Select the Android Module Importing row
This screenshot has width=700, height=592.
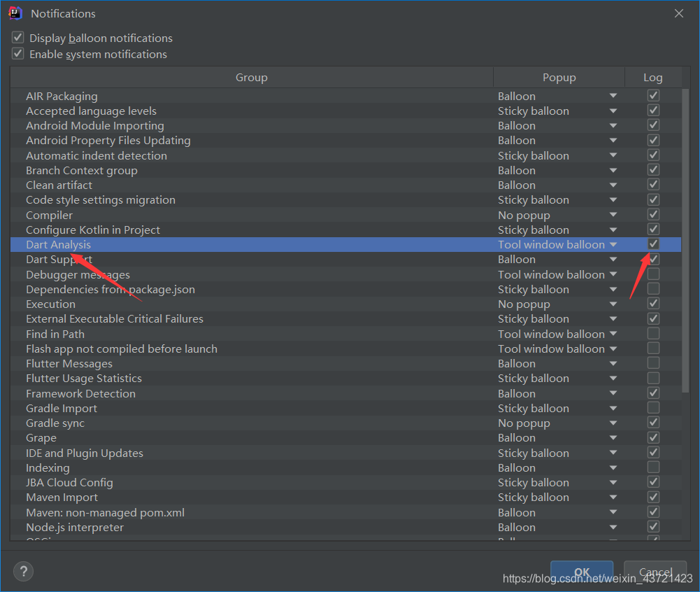point(345,125)
